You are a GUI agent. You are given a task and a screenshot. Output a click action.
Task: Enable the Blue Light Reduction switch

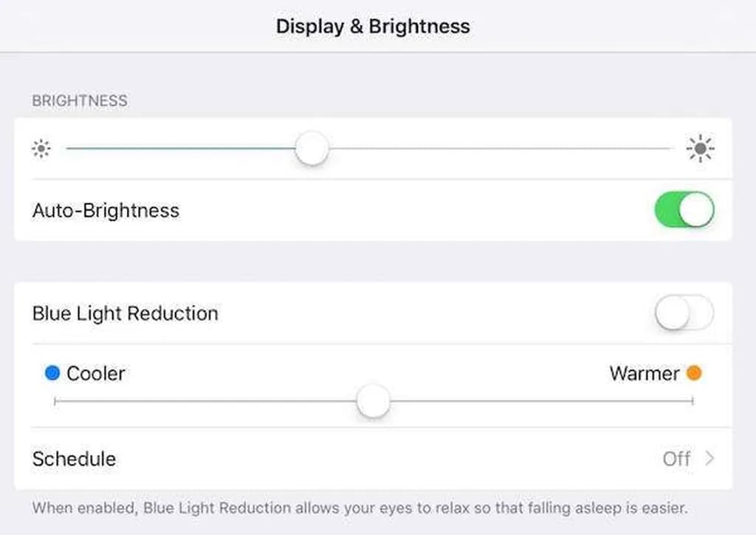point(684,313)
